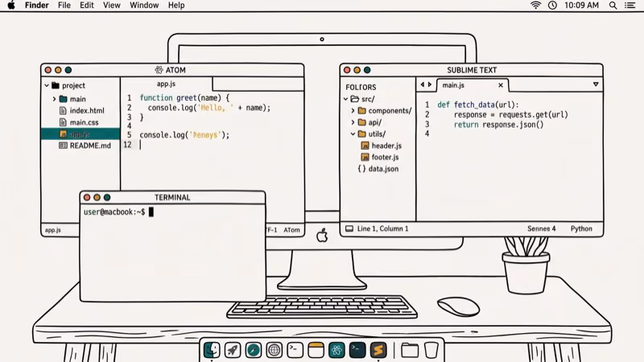The width and height of the screenshot is (644, 362).
Task: Close the main.js tab in Sublime
Action: tap(500, 85)
